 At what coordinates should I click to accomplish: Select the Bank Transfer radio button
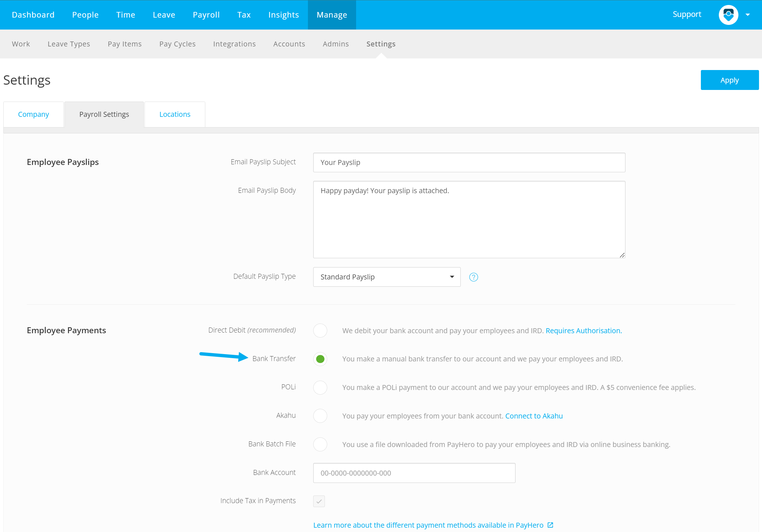pyautogui.click(x=320, y=359)
